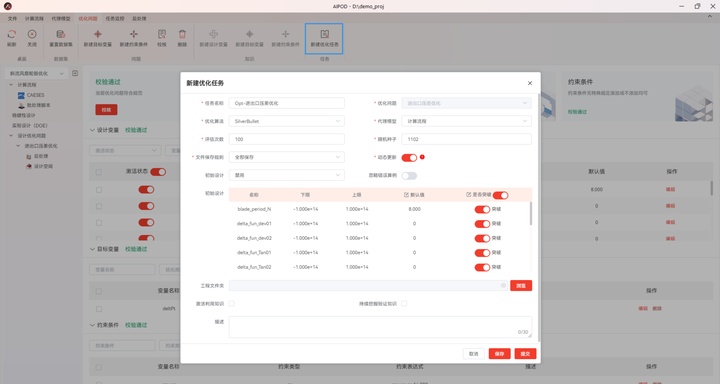Click the 描述 text area
Image resolution: width=720 pixels, height=384 pixels.
coord(380,327)
